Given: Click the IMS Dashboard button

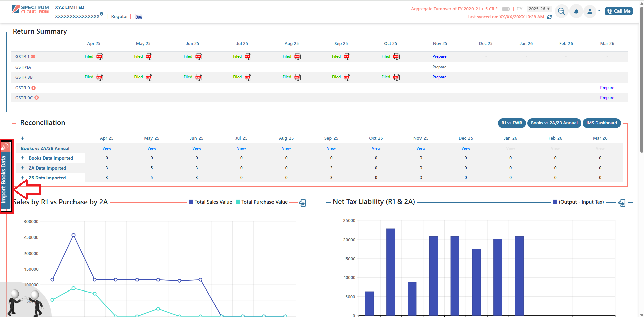Looking at the screenshot, I should (x=601, y=123).
